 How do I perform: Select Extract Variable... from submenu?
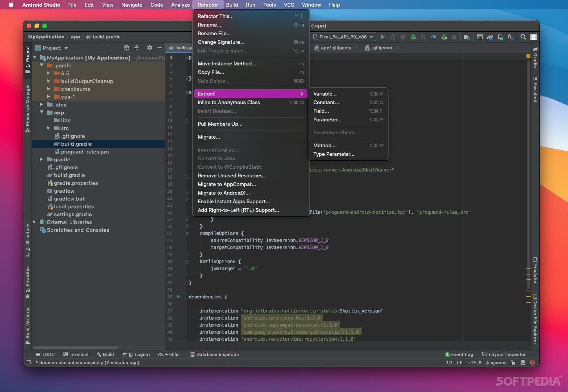348,94
